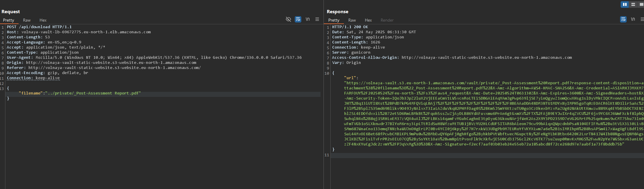Switch to Raw tab in Response panel
Image resolution: width=644 pixels, height=189 pixels.
click(x=352, y=20)
